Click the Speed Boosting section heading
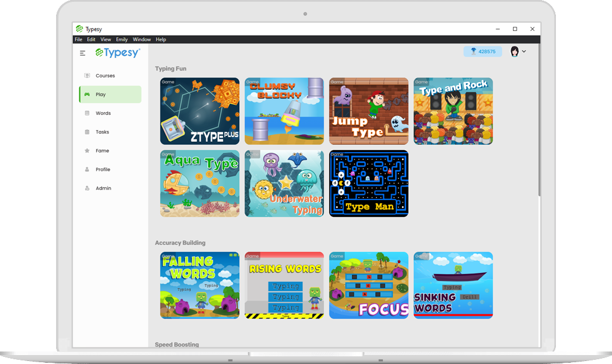612x364 pixels. [x=177, y=344]
